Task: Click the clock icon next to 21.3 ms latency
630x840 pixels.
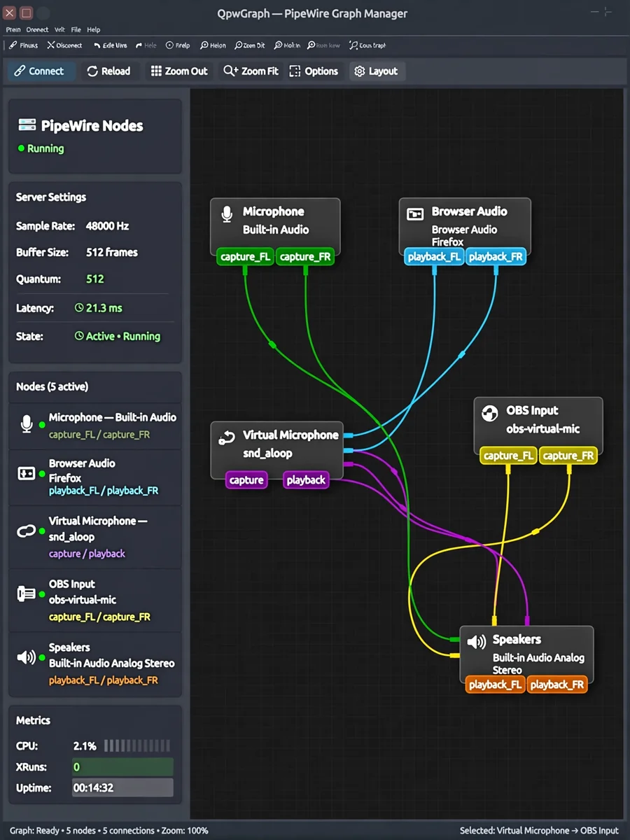Action: click(x=79, y=308)
